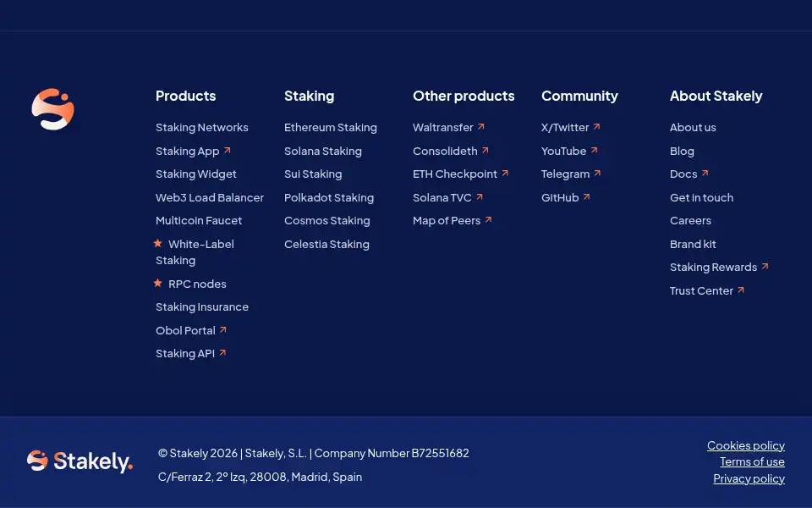Open the Docs link
This screenshot has width=812, height=508.
(683, 174)
